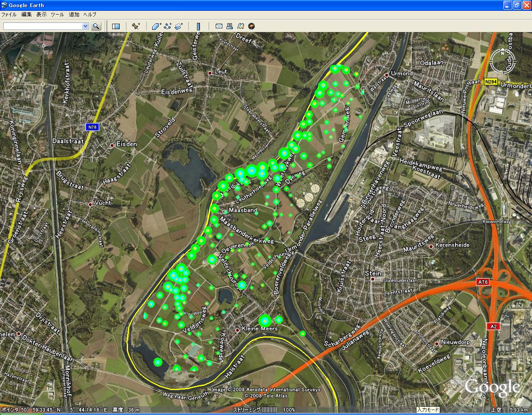Toggle the sidebar panel visibility
Image resolution: width=532 pixels, height=415 pixels.
click(116, 26)
